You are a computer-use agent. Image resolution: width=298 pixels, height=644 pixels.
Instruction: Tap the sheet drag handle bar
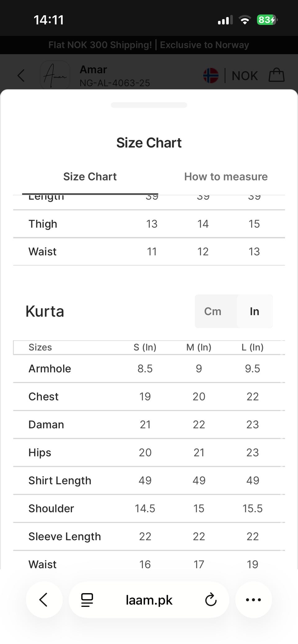tap(149, 105)
